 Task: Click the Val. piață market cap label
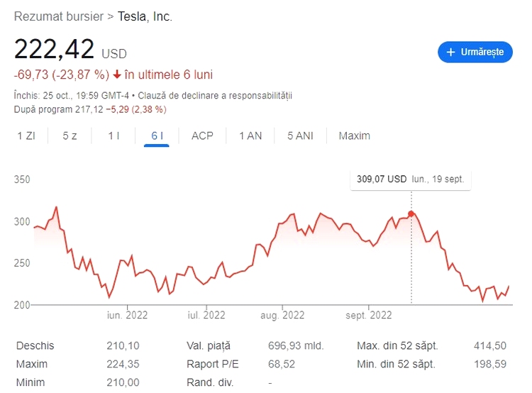pyautogui.click(x=208, y=345)
